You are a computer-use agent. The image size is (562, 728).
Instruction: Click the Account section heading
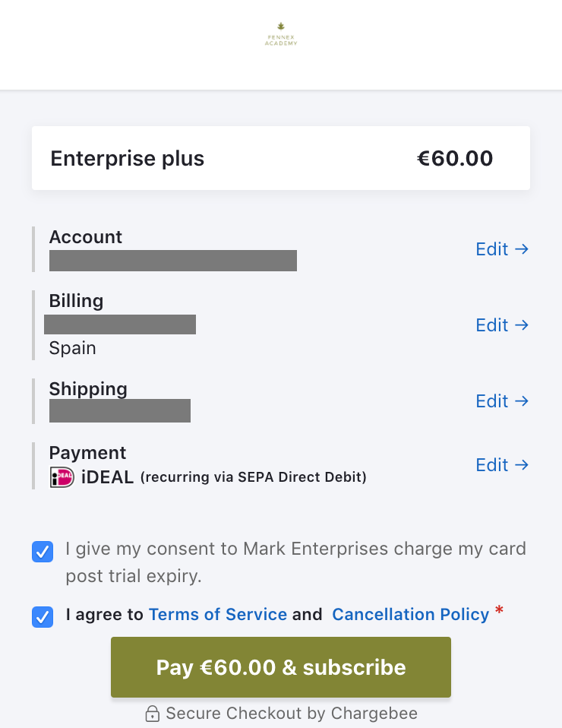pos(86,237)
